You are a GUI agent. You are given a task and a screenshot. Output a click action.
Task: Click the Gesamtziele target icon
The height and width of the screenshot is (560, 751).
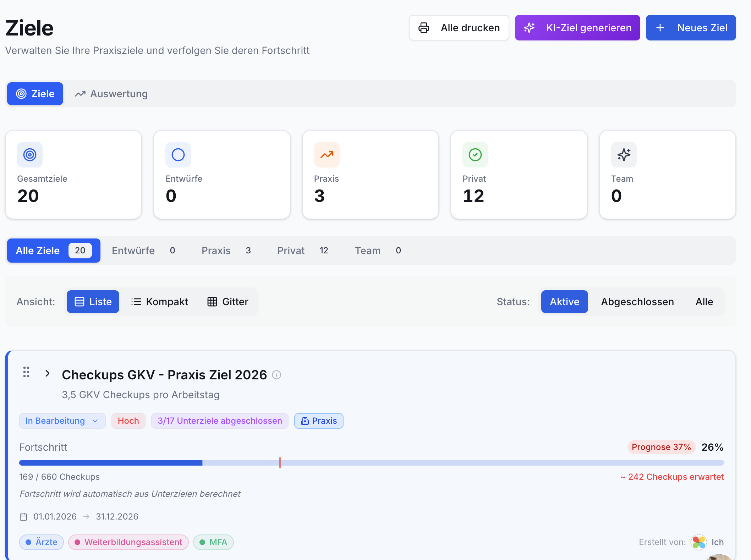pos(30,155)
